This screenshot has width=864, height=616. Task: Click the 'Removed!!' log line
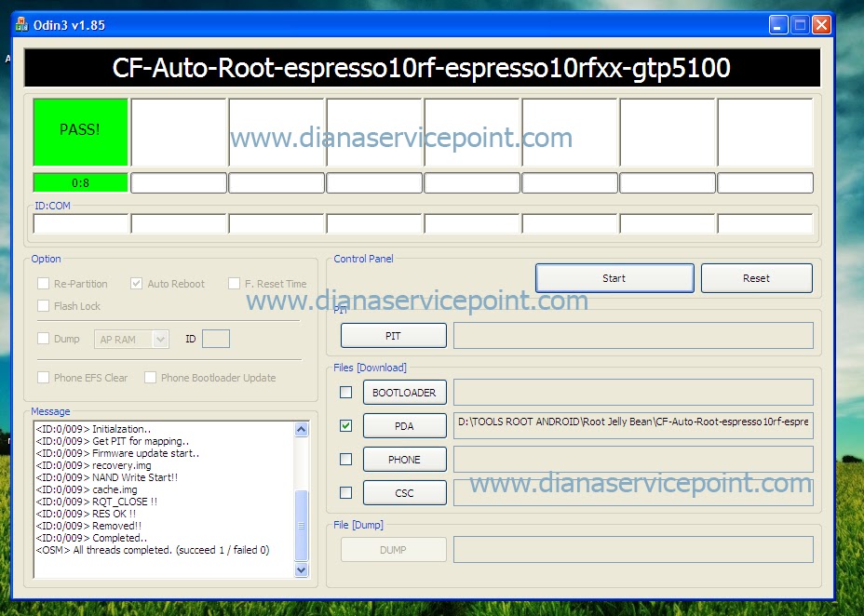(88, 526)
